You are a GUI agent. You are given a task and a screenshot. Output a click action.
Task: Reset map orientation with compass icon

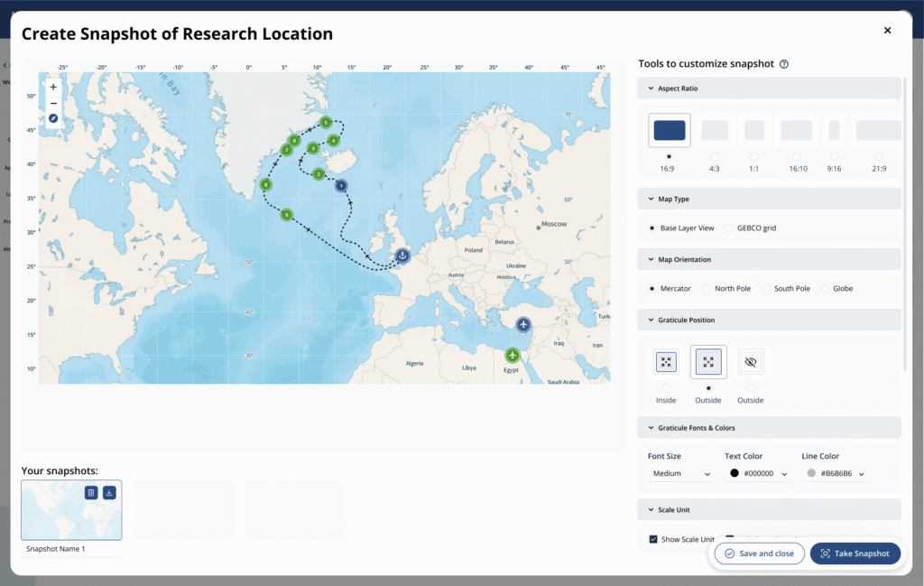(x=53, y=118)
